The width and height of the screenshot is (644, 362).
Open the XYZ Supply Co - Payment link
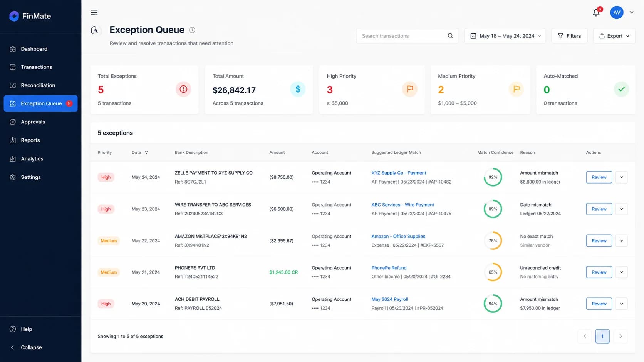[399, 173]
